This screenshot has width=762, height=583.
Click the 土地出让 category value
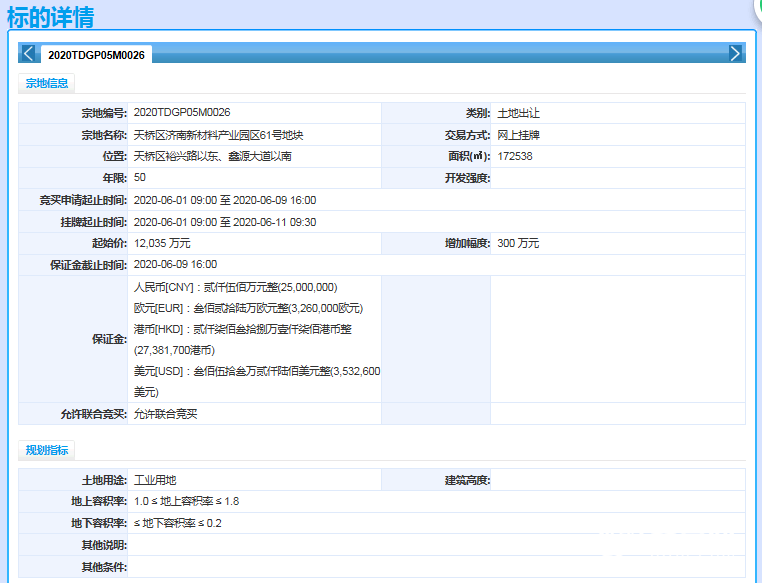point(518,113)
